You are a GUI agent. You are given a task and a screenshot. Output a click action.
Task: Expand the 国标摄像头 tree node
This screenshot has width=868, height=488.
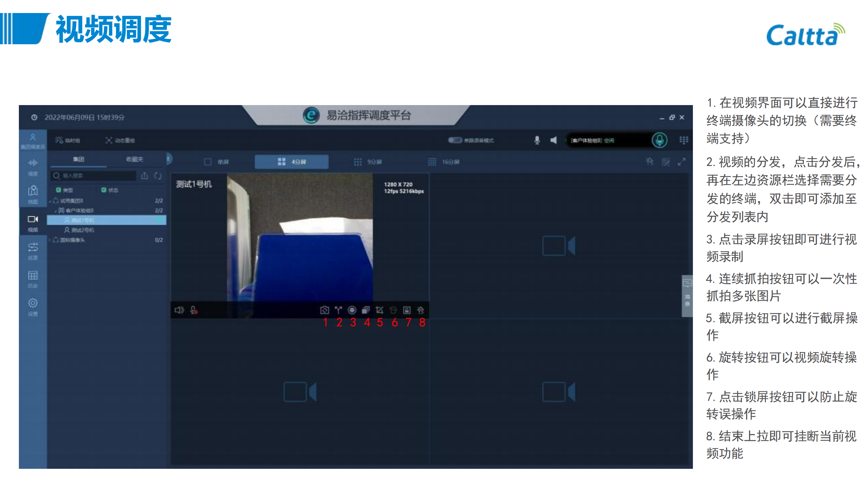click(x=50, y=240)
